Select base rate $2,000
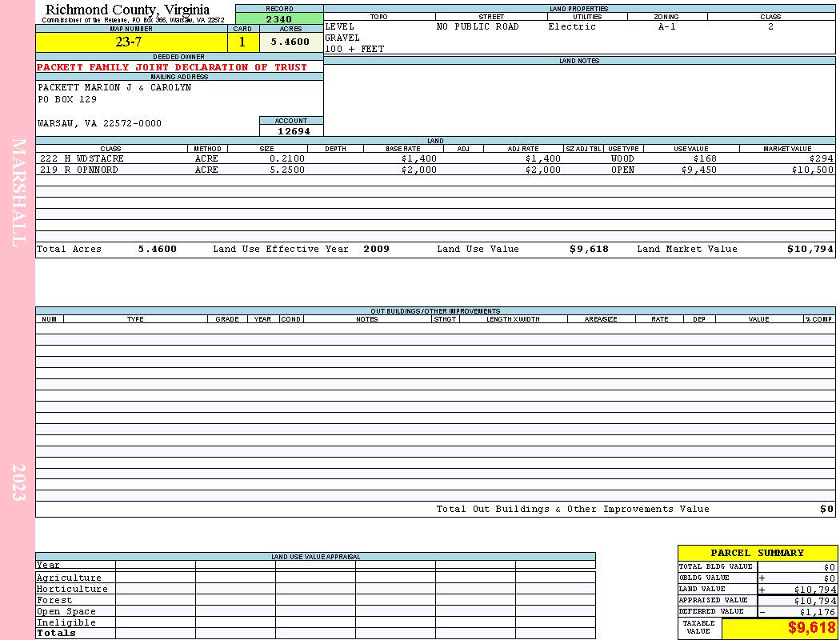This screenshot has height=640, width=840. point(419,170)
